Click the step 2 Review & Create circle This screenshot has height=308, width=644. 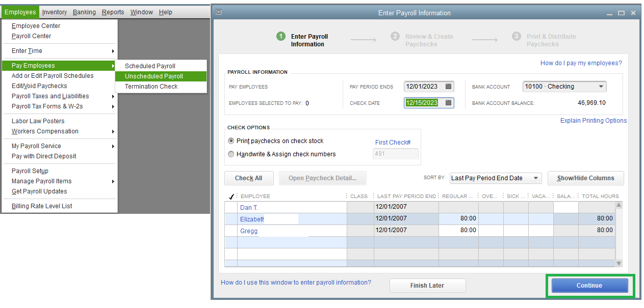[395, 37]
